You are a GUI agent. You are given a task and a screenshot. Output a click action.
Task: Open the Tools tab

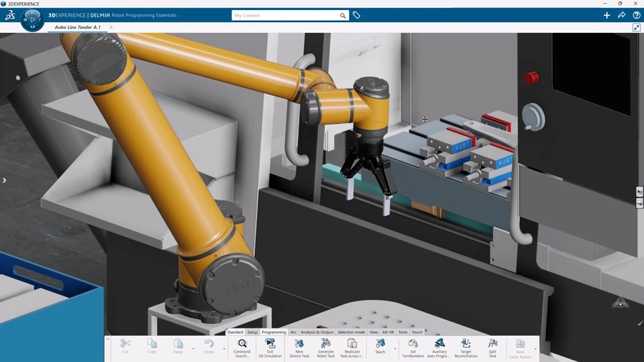coord(403,332)
